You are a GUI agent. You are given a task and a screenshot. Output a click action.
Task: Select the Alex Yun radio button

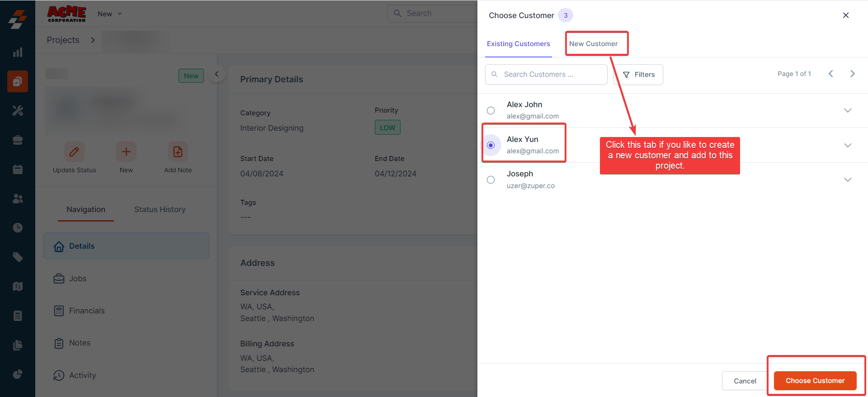point(491,145)
